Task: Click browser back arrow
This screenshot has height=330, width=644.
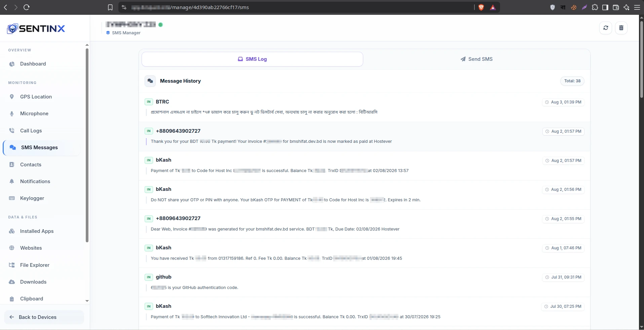Action: pos(5,7)
